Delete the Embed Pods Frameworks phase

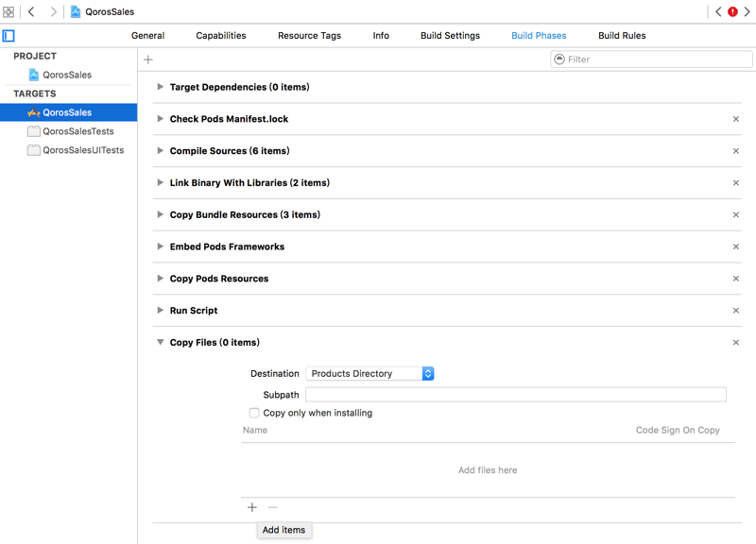click(x=736, y=246)
